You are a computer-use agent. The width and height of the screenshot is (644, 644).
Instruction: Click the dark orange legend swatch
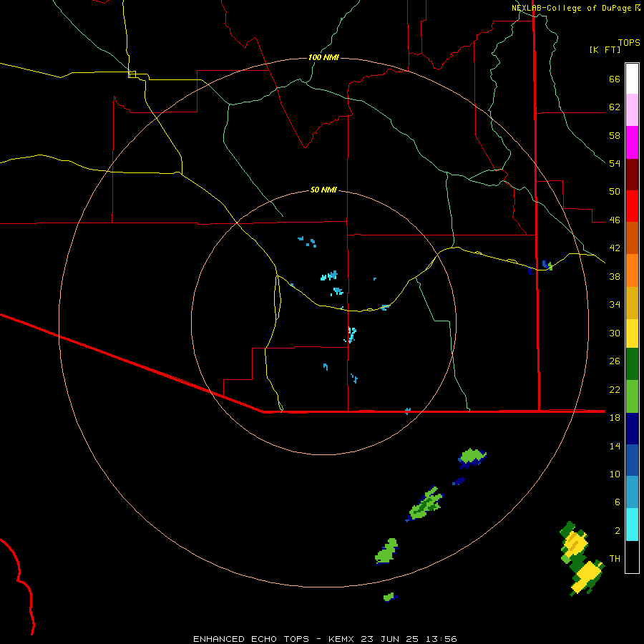click(632, 238)
